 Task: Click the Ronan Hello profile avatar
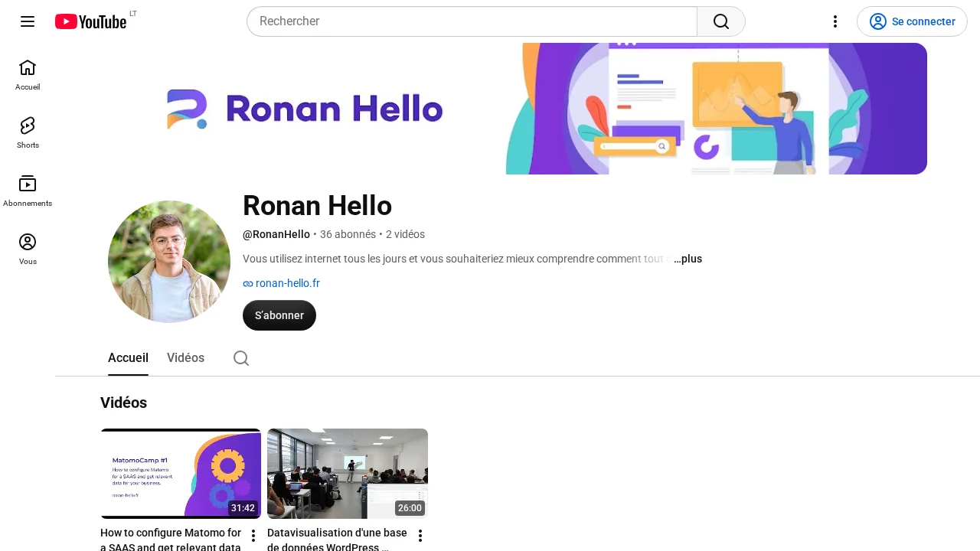169,262
